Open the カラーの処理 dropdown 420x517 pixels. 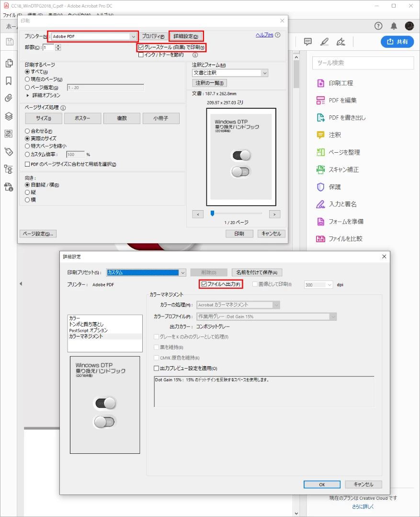[238, 305]
